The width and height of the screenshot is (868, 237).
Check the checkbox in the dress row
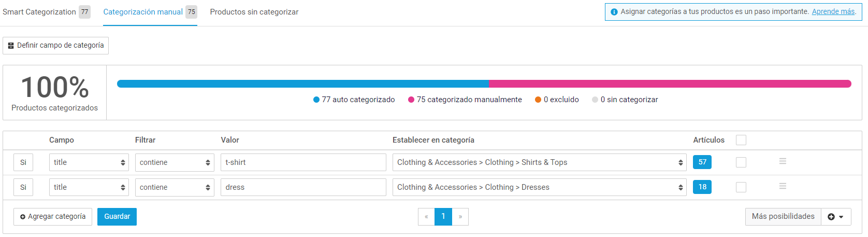pos(741,187)
